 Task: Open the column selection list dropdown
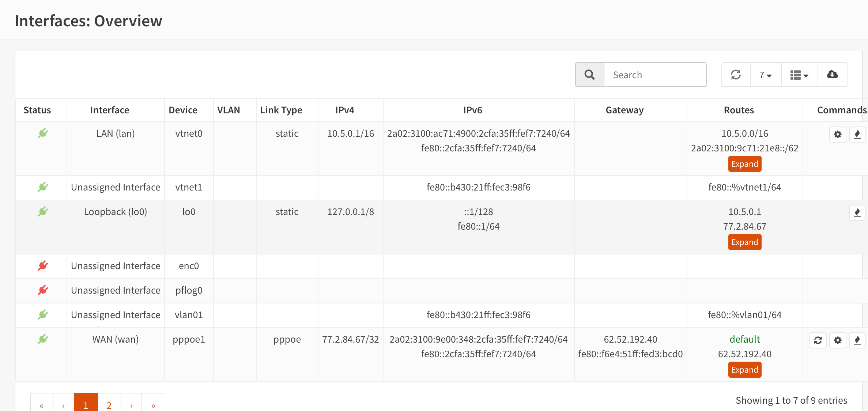[x=799, y=75]
